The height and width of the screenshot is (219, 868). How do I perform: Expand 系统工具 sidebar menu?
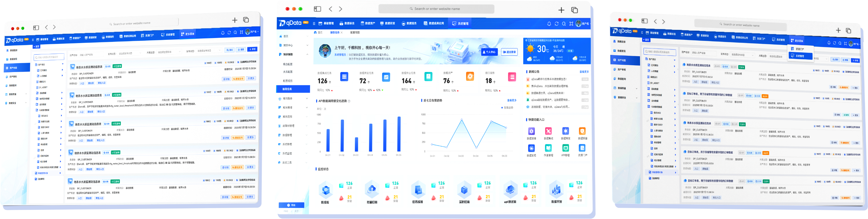click(x=293, y=163)
